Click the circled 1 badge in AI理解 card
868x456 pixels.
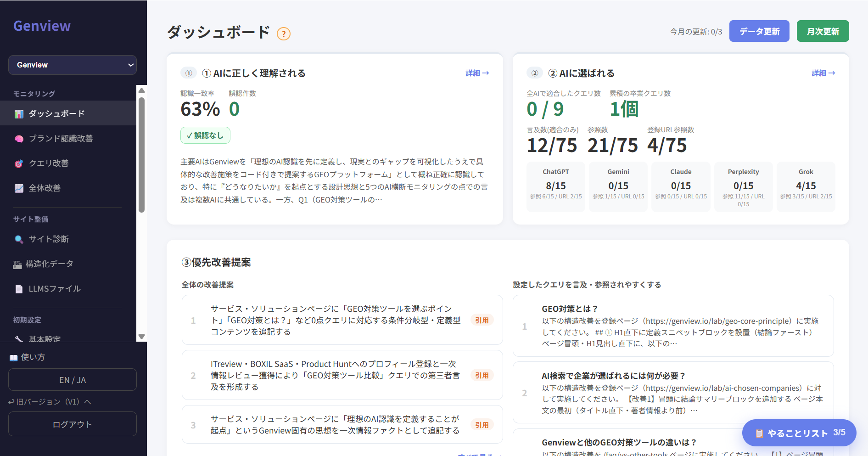(189, 73)
